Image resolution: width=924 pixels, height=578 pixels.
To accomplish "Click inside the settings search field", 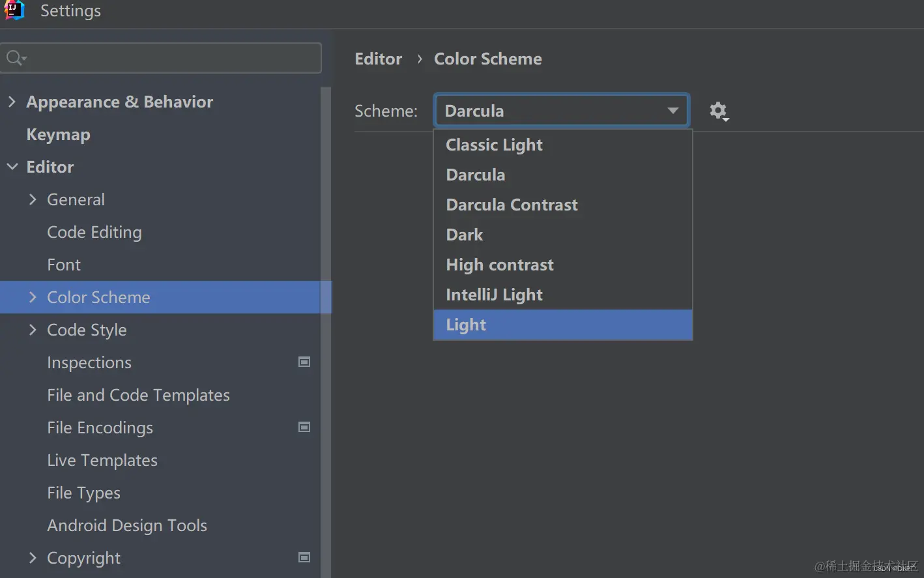I will tap(163, 57).
